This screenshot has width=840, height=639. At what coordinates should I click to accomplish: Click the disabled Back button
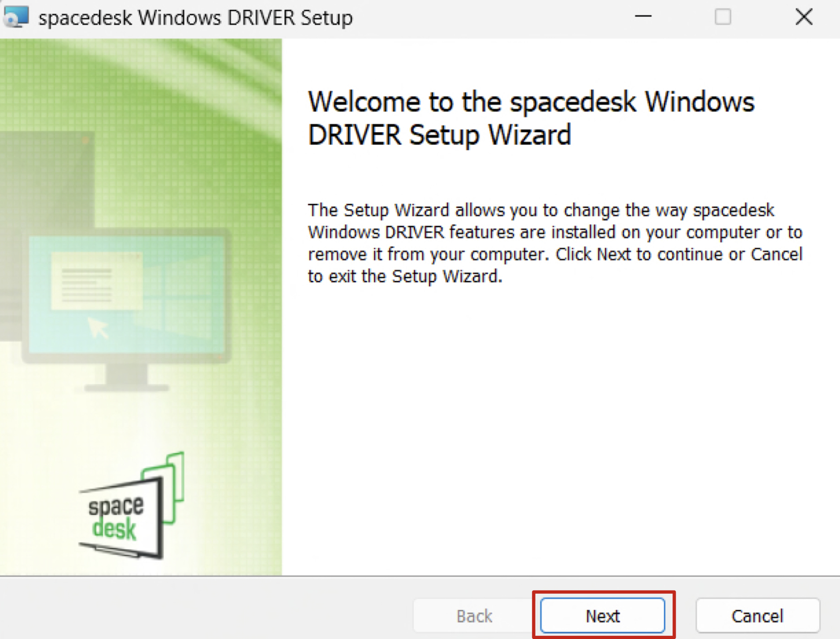coord(474,616)
